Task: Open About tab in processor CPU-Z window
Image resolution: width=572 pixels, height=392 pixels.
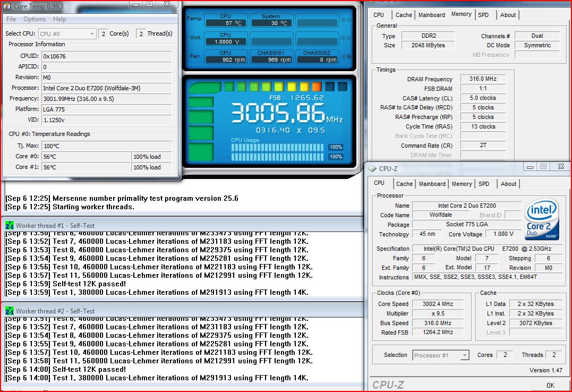Action: pos(508,184)
